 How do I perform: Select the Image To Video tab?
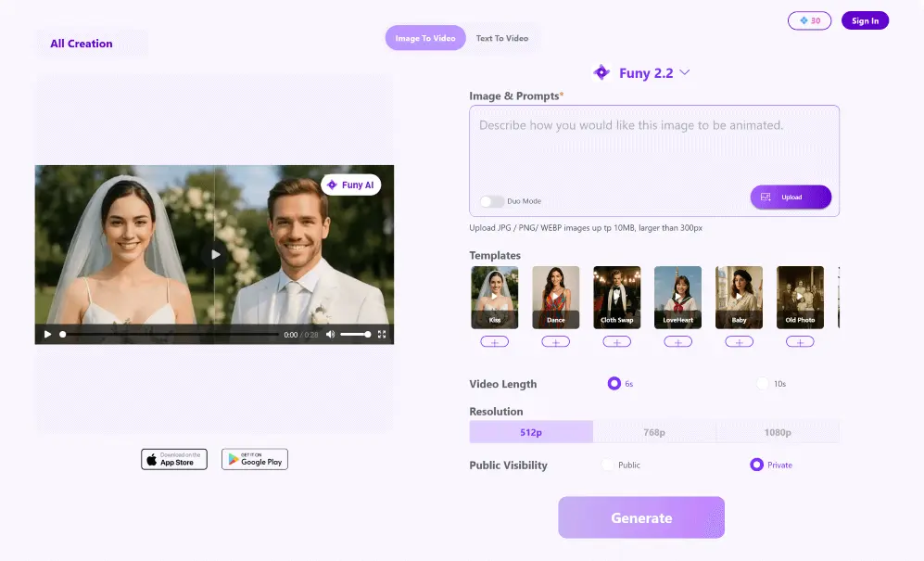[x=425, y=38]
